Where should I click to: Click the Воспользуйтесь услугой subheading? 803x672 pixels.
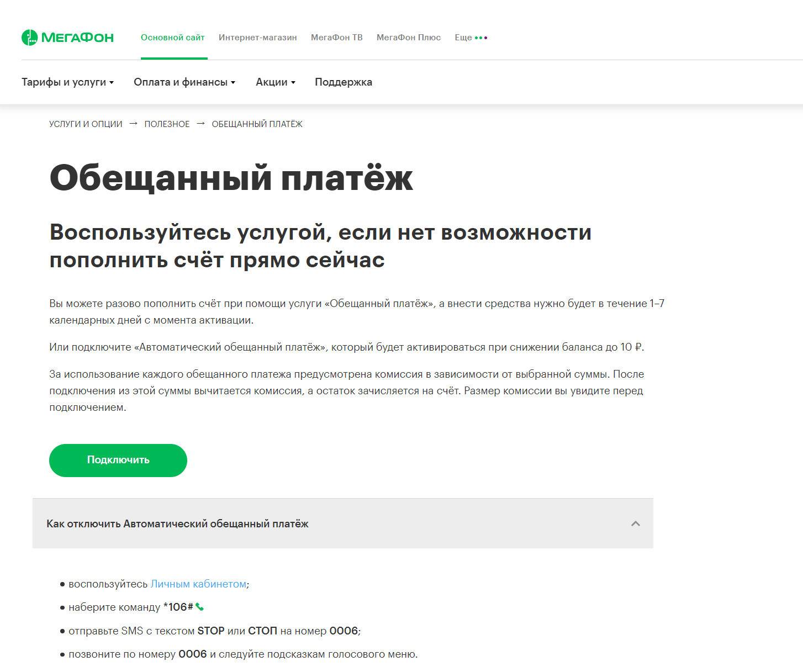[x=320, y=246]
